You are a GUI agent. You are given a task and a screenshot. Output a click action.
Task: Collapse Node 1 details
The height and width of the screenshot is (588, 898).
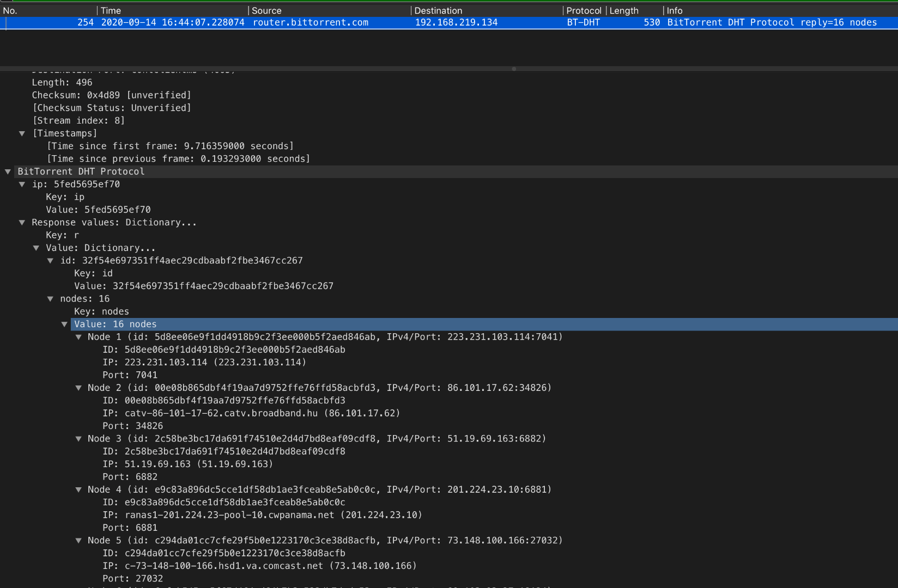pyautogui.click(x=78, y=337)
